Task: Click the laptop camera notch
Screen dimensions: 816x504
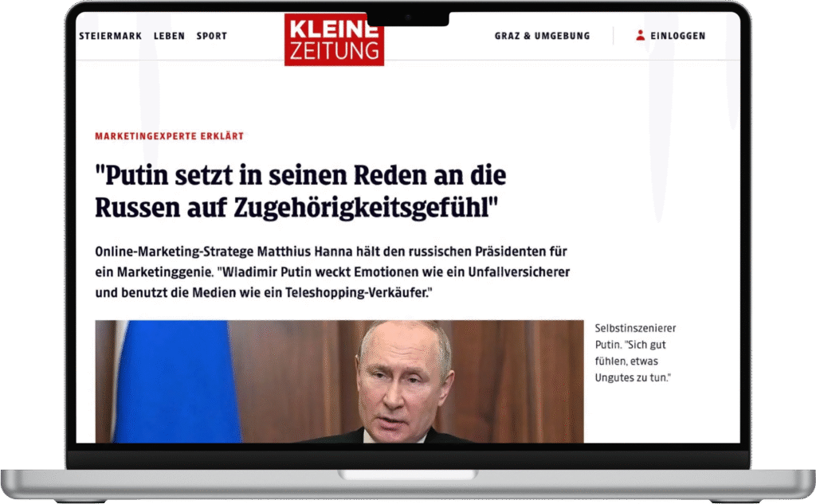Action: 408,18
